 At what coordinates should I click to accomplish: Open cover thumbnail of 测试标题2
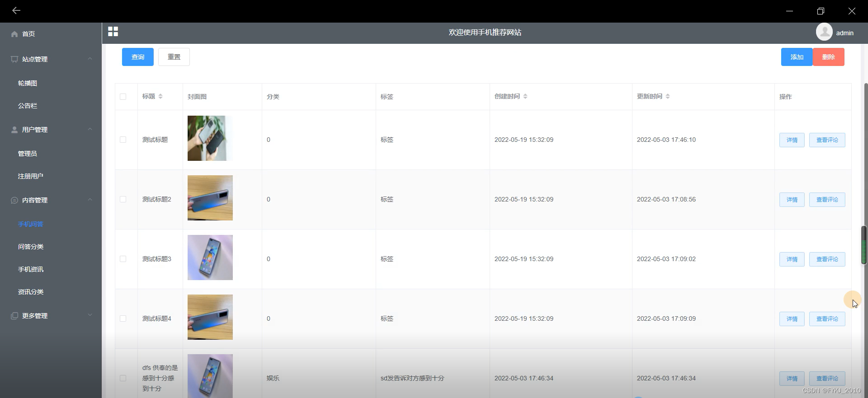click(x=210, y=198)
